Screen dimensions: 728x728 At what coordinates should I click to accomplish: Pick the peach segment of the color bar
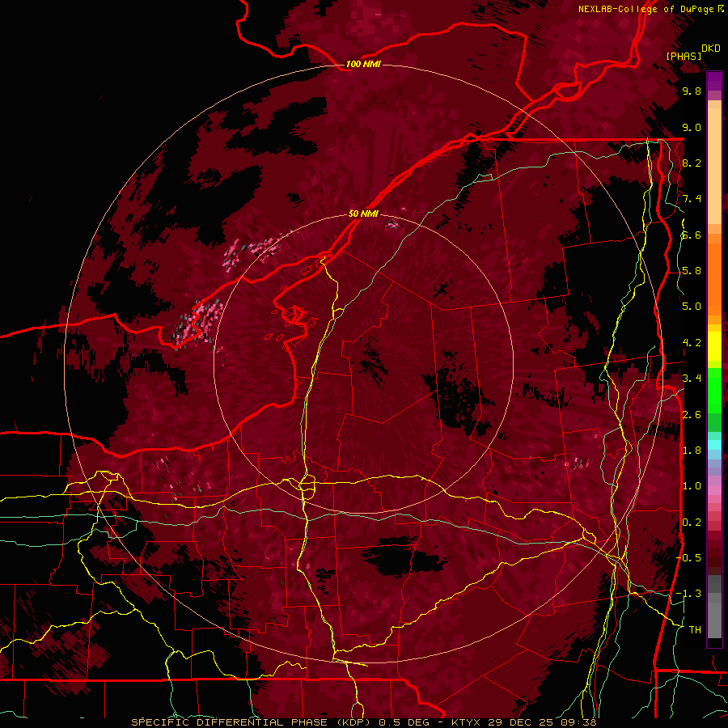tap(714, 166)
